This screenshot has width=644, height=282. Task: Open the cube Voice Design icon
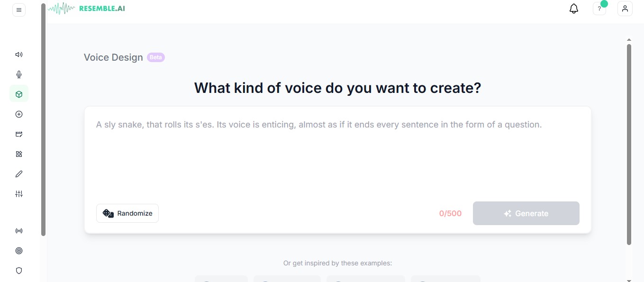[x=19, y=94]
